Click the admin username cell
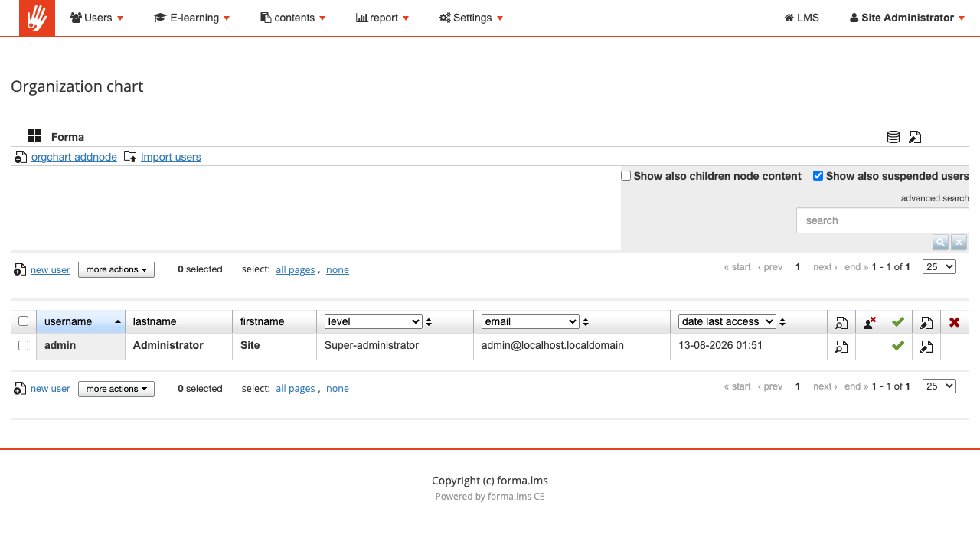This screenshot has height=551, width=980. 80,346
